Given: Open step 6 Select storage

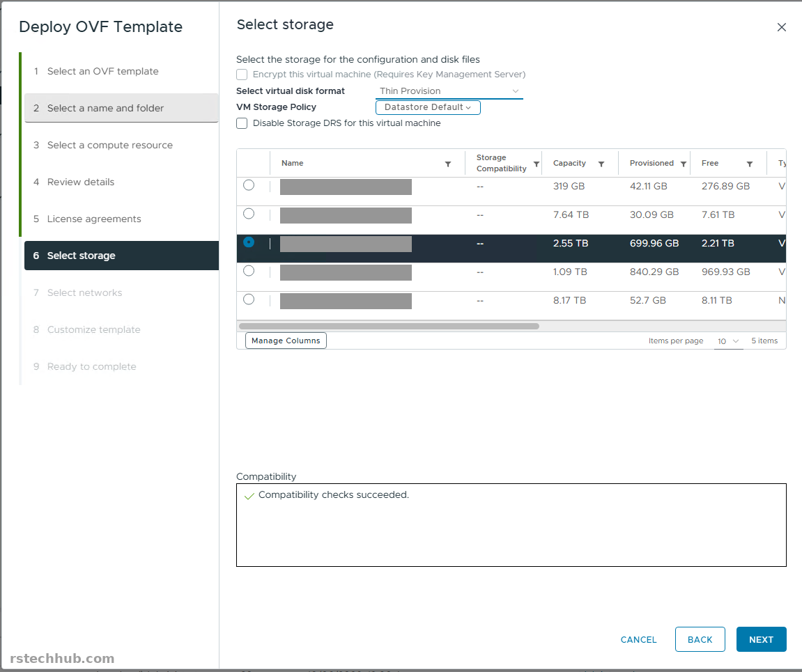Looking at the screenshot, I should point(121,256).
